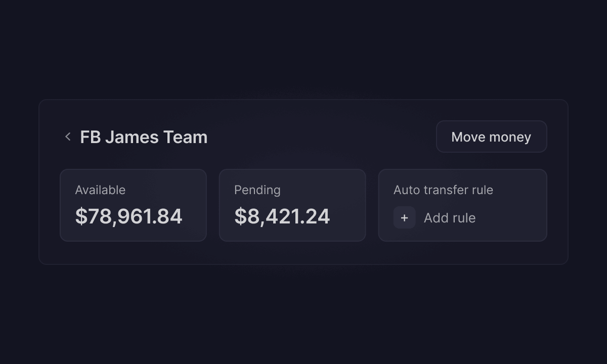The height and width of the screenshot is (364, 607).
Task: Add a new rule with the plus button
Action: pyautogui.click(x=405, y=217)
